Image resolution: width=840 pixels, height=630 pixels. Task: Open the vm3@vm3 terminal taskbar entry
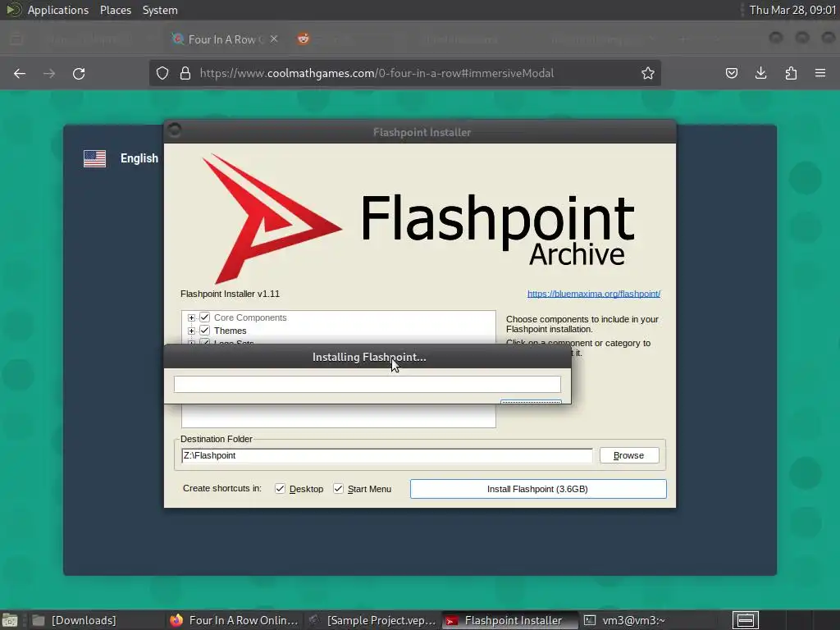(624, 620)
